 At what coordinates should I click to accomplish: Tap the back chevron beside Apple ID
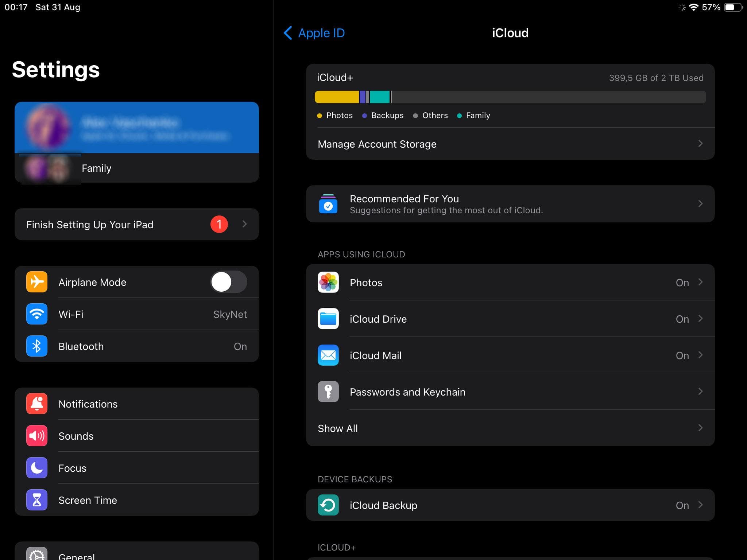pos(288,33)
